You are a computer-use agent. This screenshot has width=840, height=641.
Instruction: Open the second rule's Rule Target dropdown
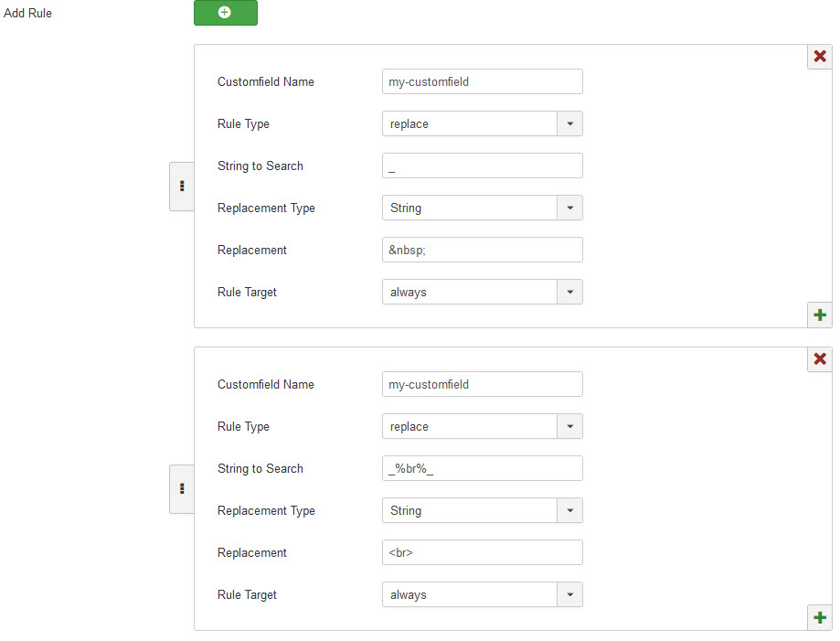tap(482, 595)
